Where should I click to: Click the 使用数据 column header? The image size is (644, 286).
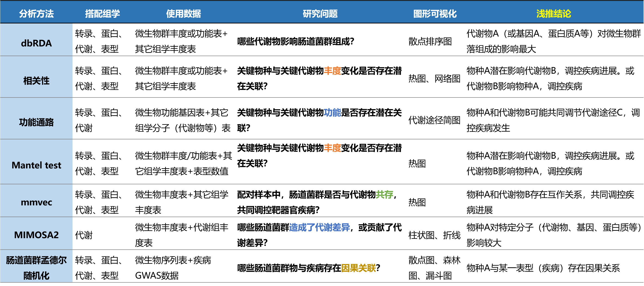[184, 14]
